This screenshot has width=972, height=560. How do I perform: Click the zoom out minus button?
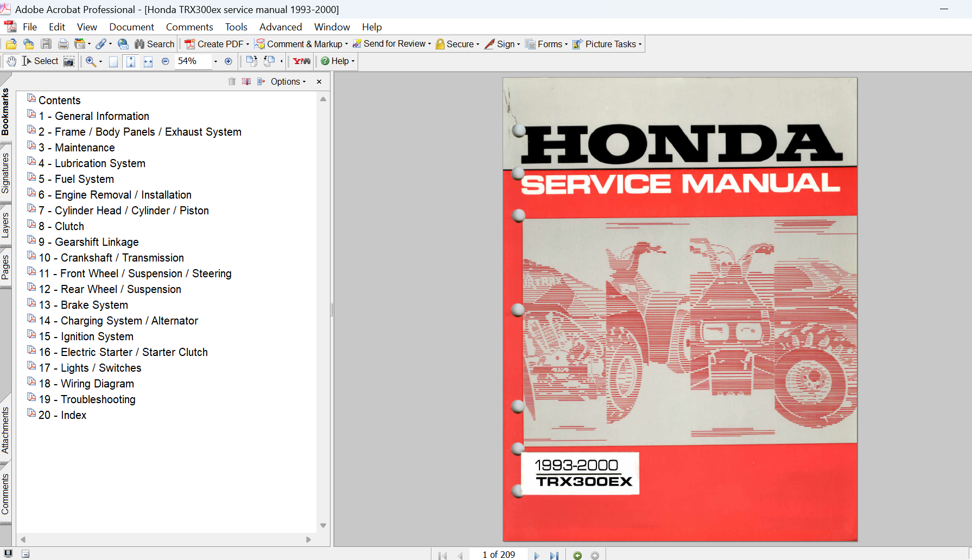click(x=166, y=61)
